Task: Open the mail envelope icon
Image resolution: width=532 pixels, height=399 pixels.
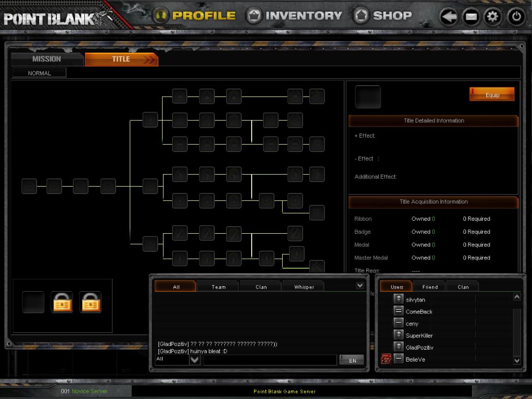Action: click(x=471, y=17)
